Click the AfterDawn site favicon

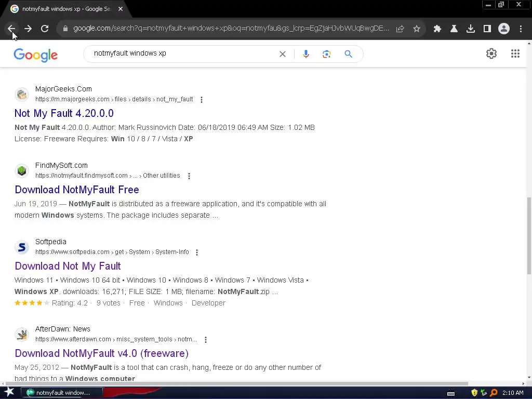click(22, 335)
